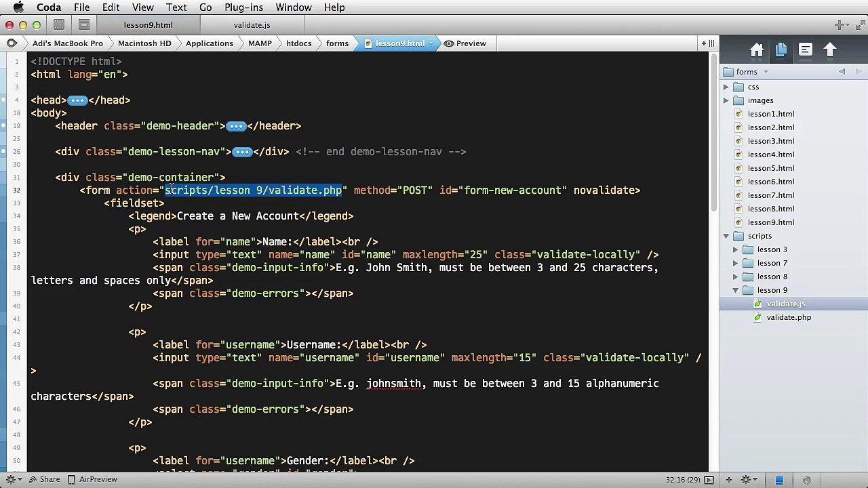Select the Files pane icon in the sidebar
The image size is (868, 488).
(781, 50)
